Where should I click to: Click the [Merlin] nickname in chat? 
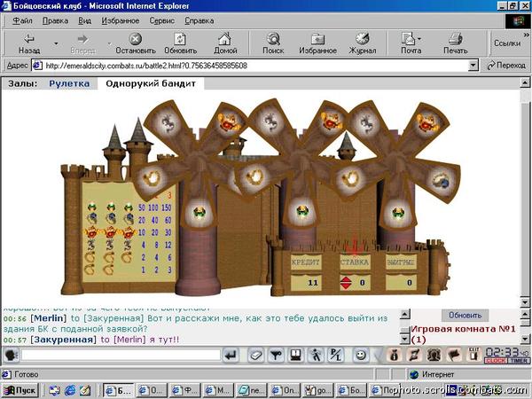(x=49, y=318)
